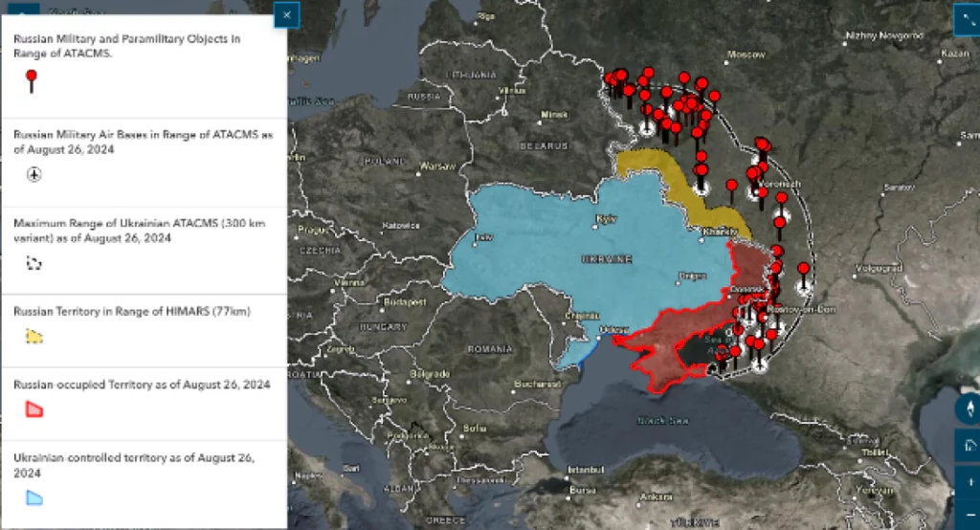Screen dimensions: 980x530
Task: Click the HUNGARY country label
Action: point(383,327)
